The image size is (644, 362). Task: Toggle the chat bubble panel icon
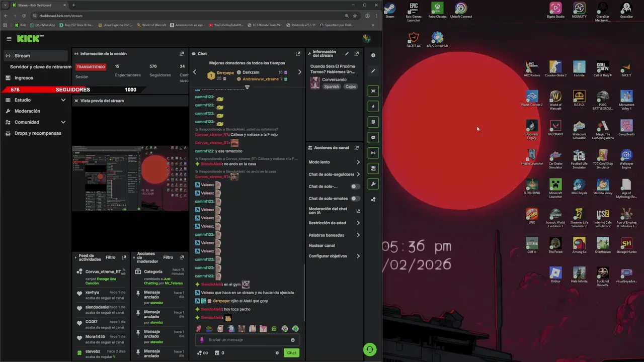pyautogui.click(x=373, y=137)
